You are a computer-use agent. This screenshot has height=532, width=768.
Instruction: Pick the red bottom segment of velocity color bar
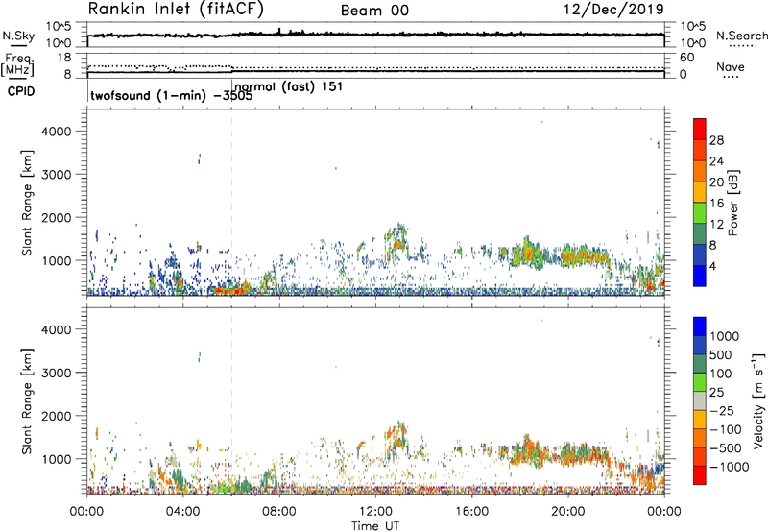(x=700, y=475)
